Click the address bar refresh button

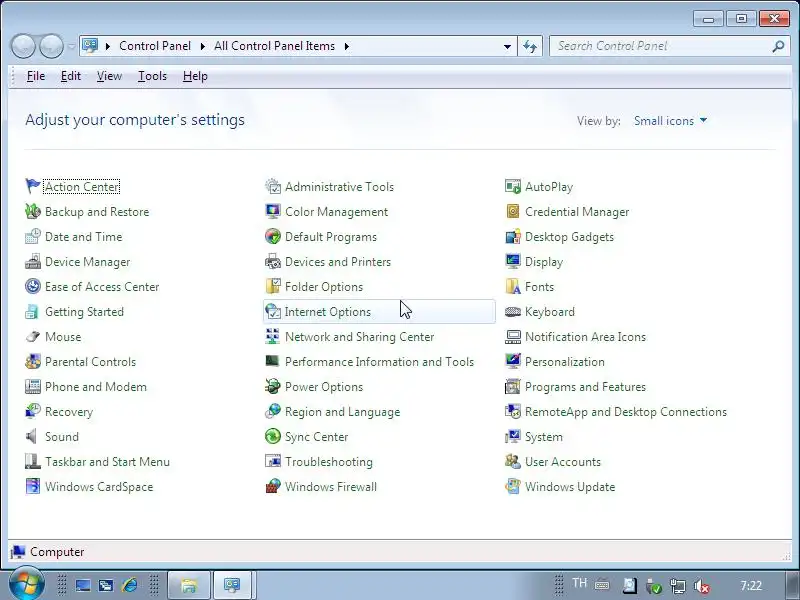pos(530,46)
